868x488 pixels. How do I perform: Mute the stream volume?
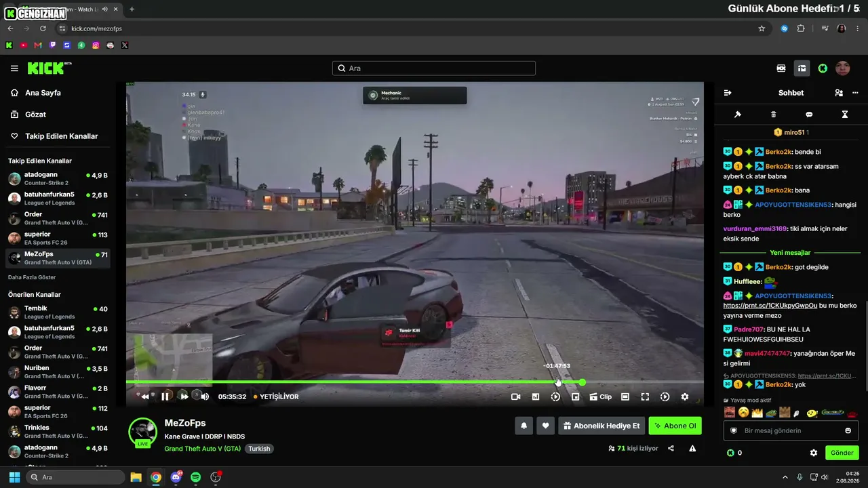(205, 396)
